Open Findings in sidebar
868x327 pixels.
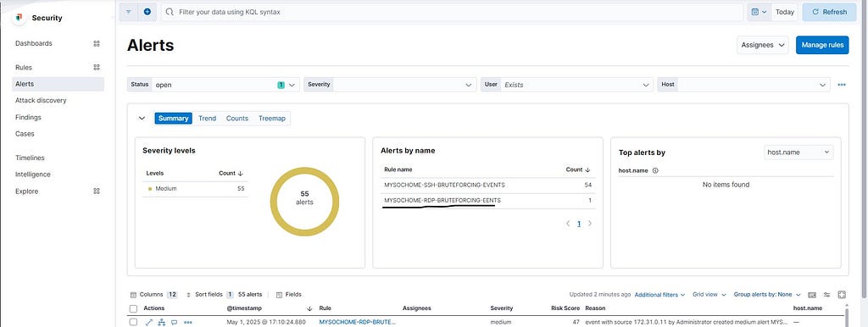tap(28, 117)
